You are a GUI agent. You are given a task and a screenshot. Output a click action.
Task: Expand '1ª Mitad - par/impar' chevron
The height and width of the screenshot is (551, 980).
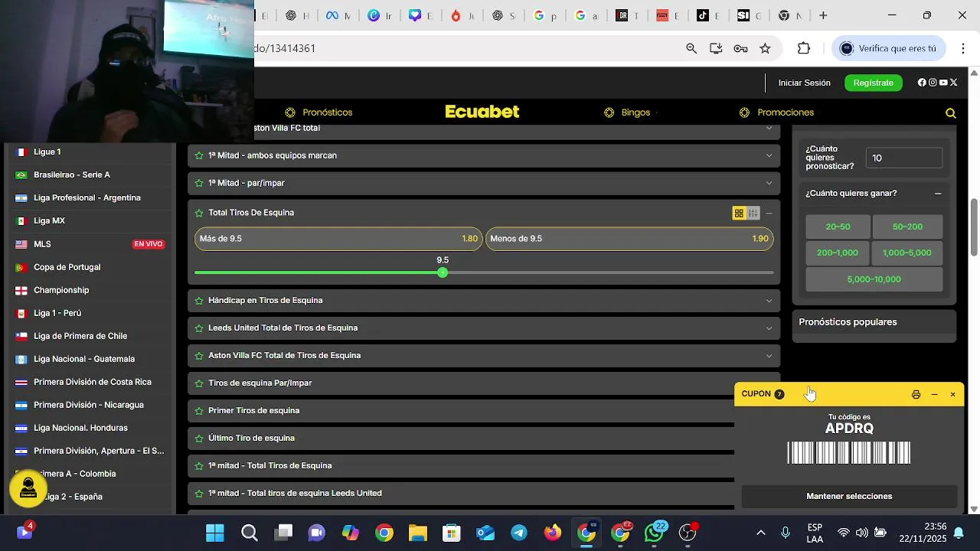pos(769,183)
